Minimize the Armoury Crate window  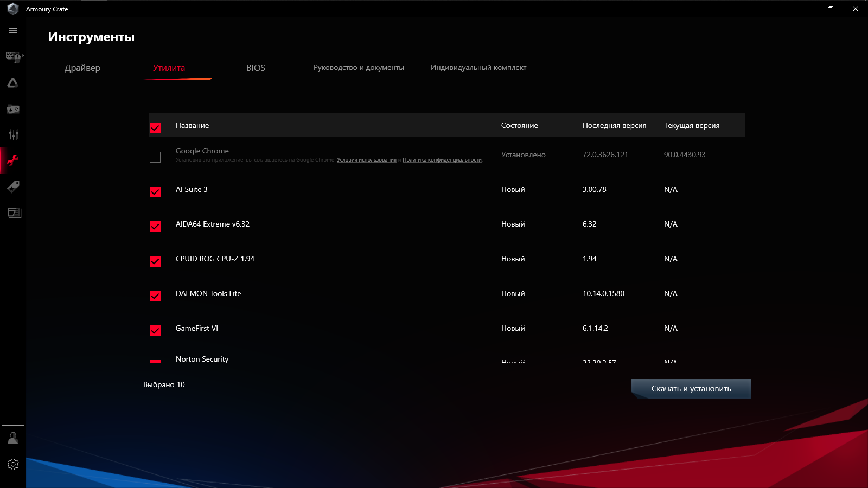point(806,9)
